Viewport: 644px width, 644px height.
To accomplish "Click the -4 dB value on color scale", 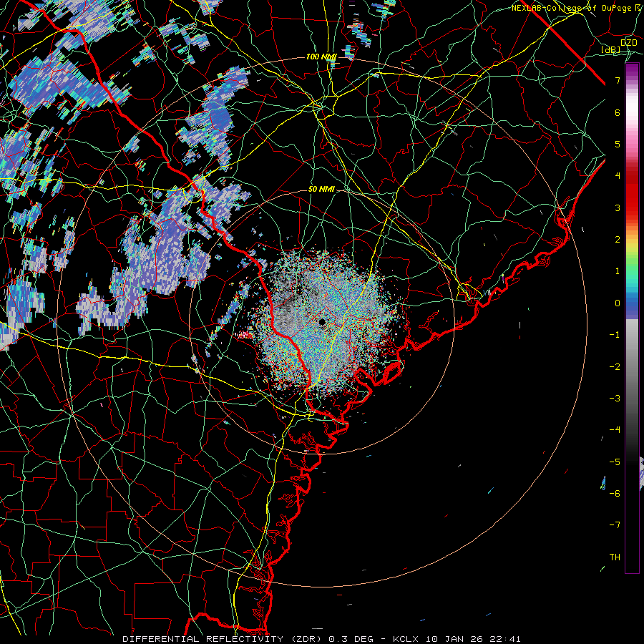I will [x=615, y=429].
